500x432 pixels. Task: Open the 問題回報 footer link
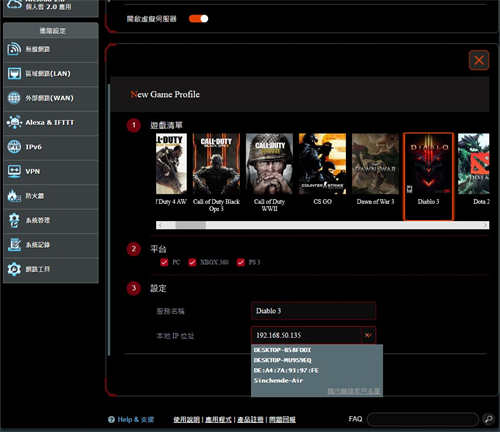point(282,420)
